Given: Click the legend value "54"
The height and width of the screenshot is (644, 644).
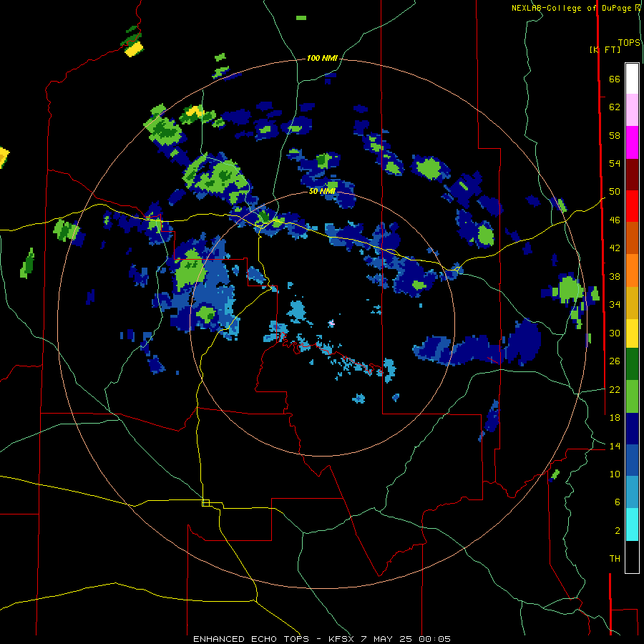Looking at the screenshot, I should tap(615, 163).
